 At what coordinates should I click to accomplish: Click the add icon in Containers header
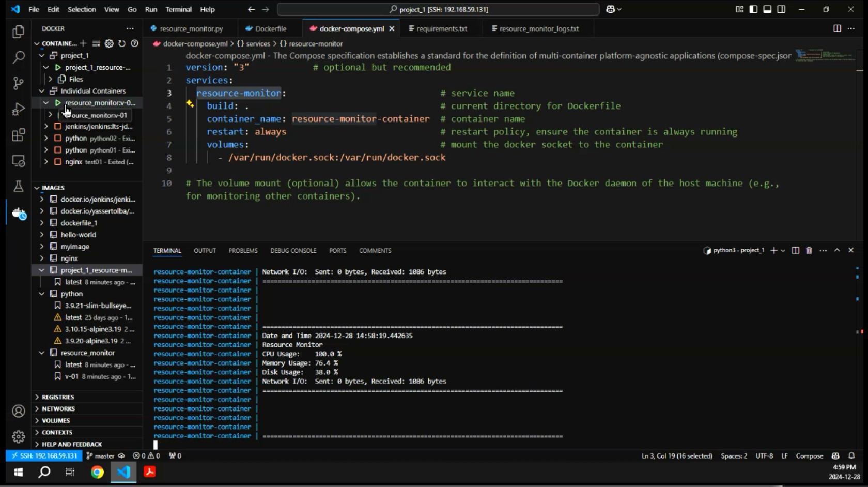pos(83,43)
